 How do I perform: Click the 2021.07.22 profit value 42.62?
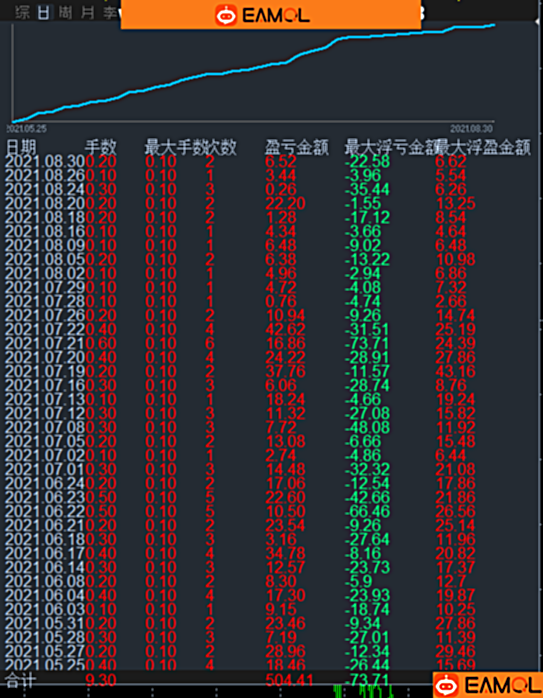tap(285, 329)
